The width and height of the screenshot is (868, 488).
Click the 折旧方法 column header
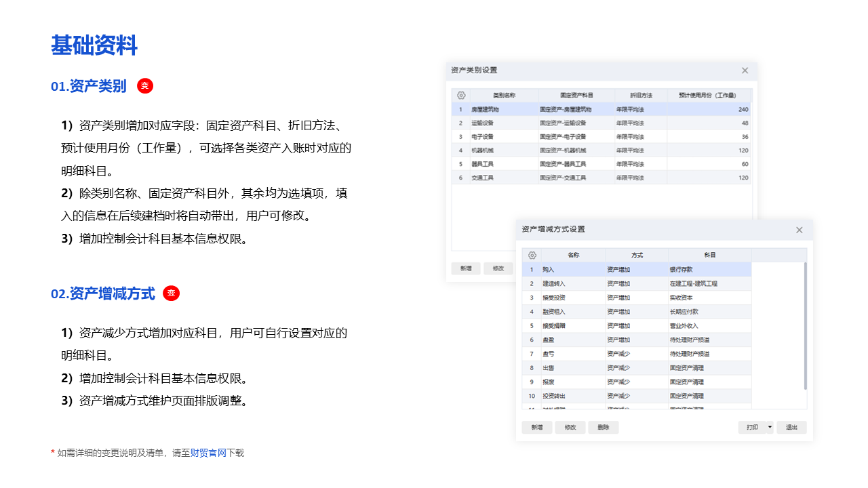tap(640, 96)
